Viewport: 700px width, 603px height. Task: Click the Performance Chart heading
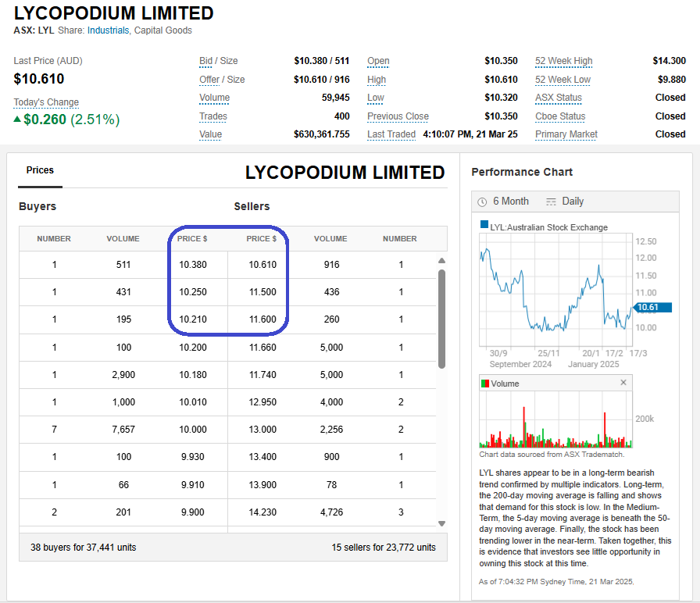522,172
